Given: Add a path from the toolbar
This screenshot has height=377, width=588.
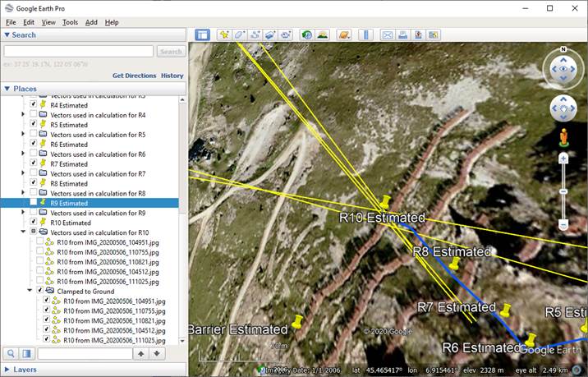Looking at the screenshot, I should pos(255,34).
